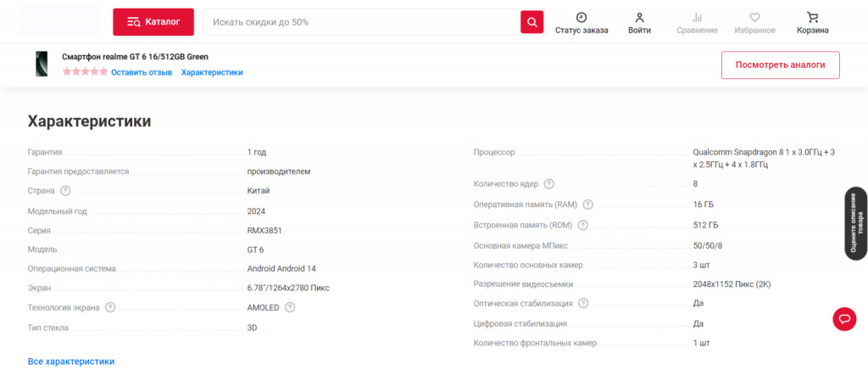Click the Посмотреть аналоги button

[780, 65]
